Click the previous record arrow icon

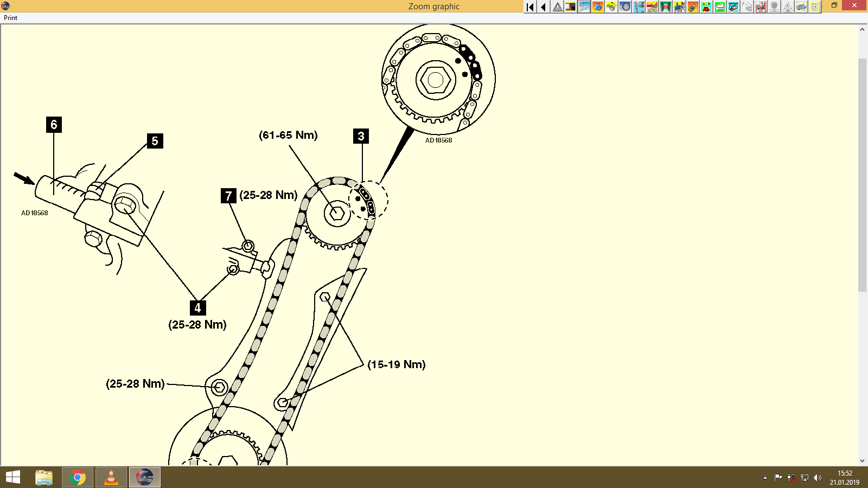[542, 7]
